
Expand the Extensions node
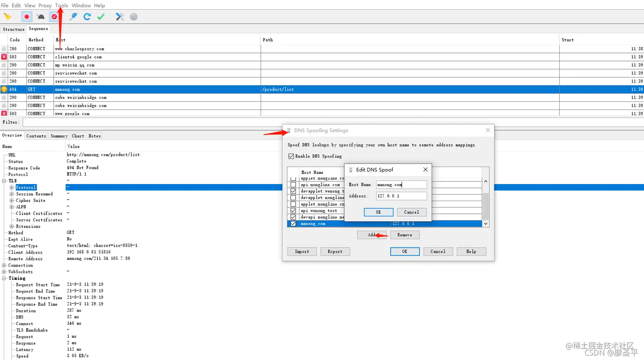pos(12,226)
